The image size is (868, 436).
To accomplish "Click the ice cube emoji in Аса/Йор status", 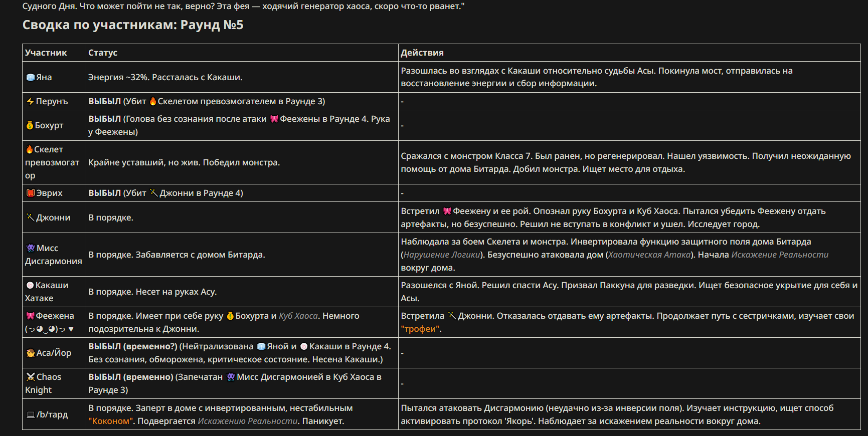I will pos(261,346).
